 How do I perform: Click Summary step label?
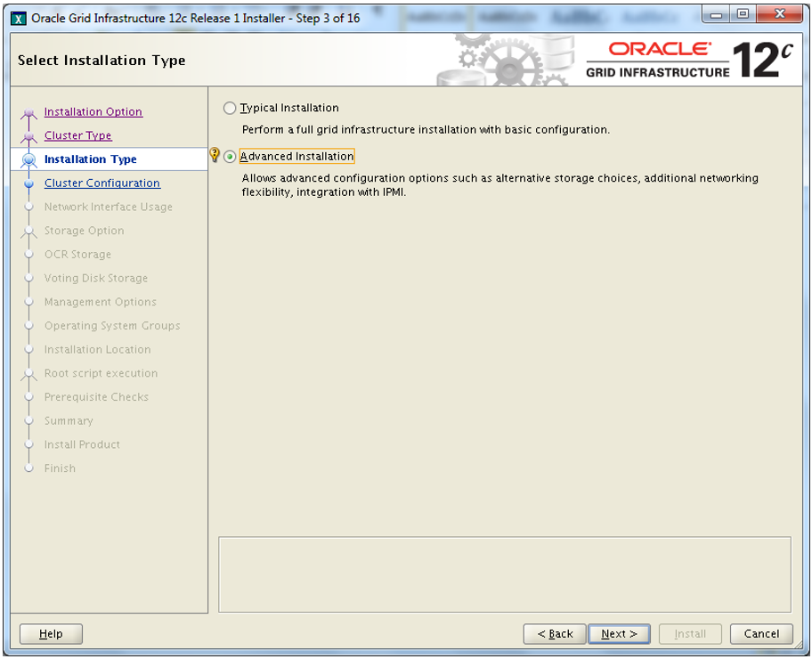[x=69, y=421]
